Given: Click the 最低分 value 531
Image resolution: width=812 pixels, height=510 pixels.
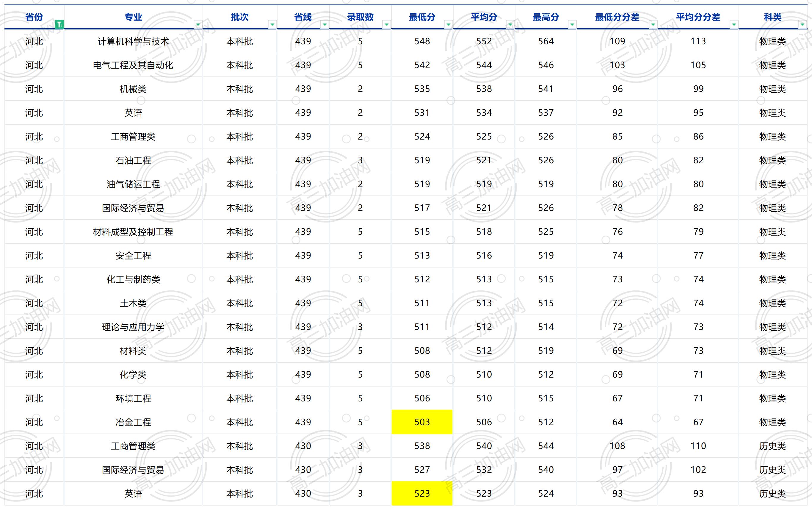Looking at the screenshot, I should tap(422, 113).
